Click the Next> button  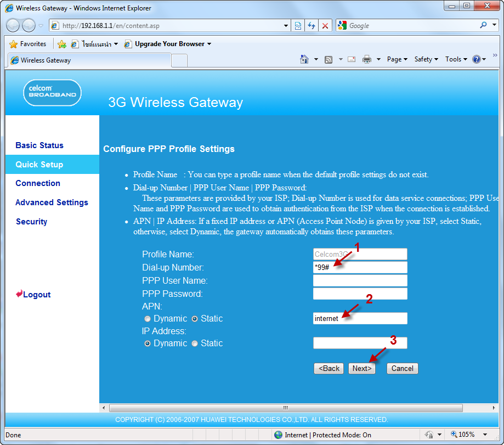(x=361, y=368)
